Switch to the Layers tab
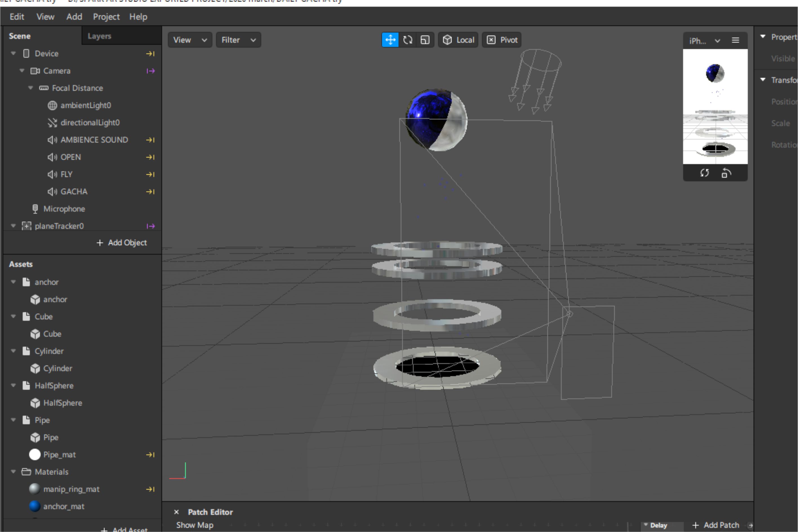The width and height of the screenshot is (798, 532). click(x=99, y=36)
